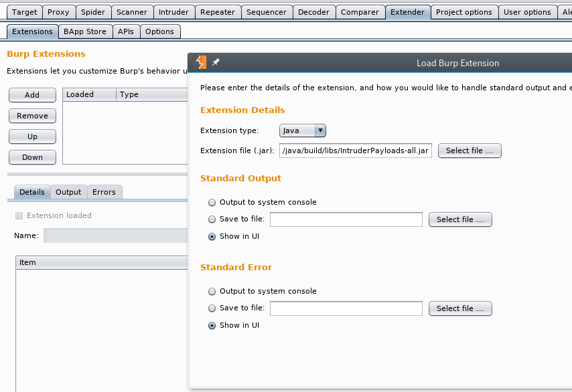
Task: Click the Standard Output save file field
Action: point(346,219)
